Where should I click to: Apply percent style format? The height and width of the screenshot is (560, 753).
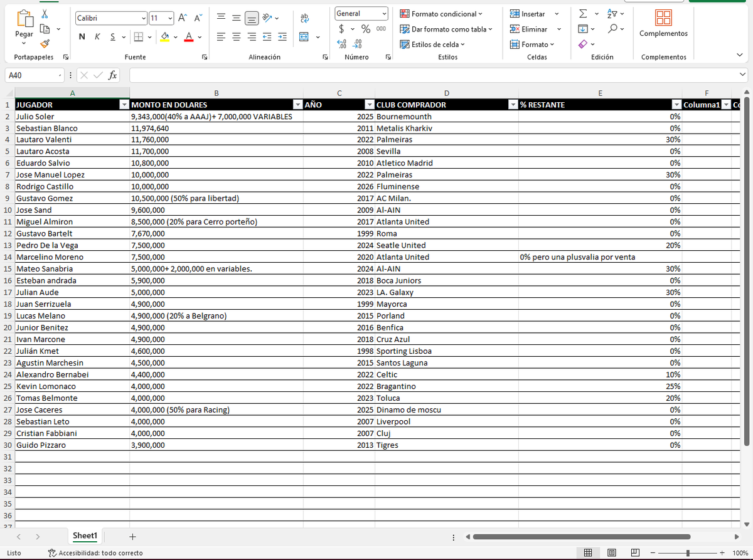[365, 29]
